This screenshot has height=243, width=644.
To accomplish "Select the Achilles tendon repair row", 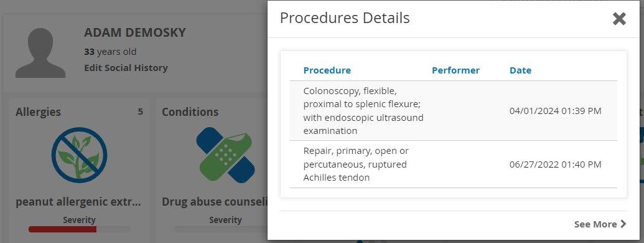I will (454, 164).
